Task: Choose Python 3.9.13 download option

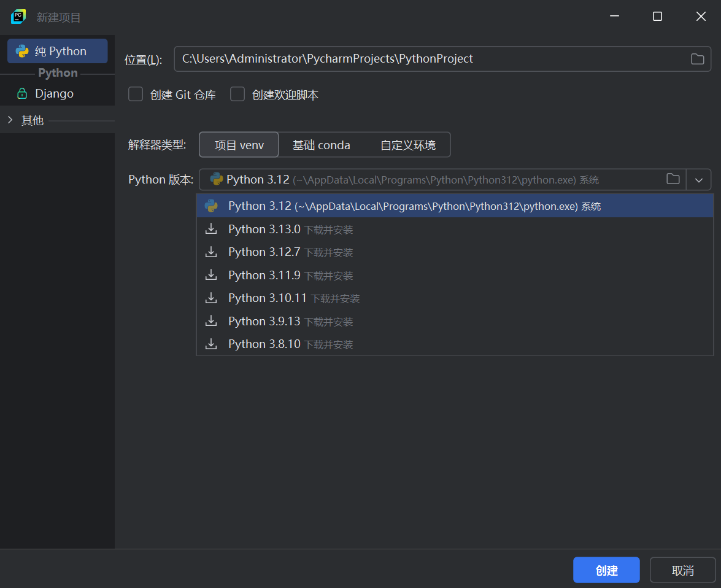Action: point(455,321)
